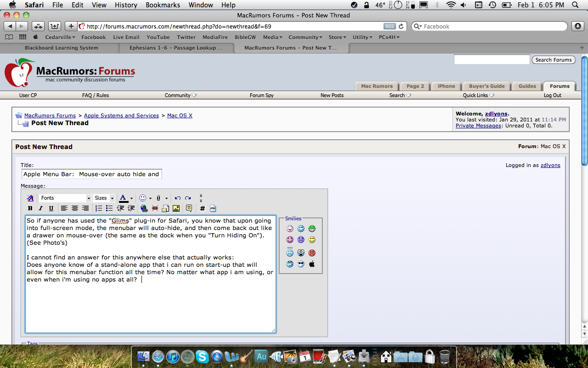Image resolution: width=588 pixels, height=368 pixels.
Task: Switch to Ephesians 1-6 Passage Lookup tab
Action: point(176,48)
